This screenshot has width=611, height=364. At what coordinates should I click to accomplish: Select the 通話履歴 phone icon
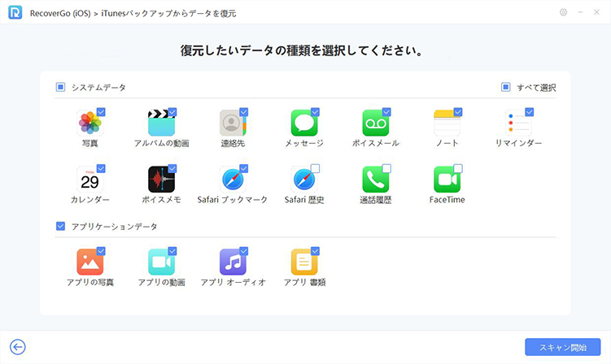click(376, 179)
